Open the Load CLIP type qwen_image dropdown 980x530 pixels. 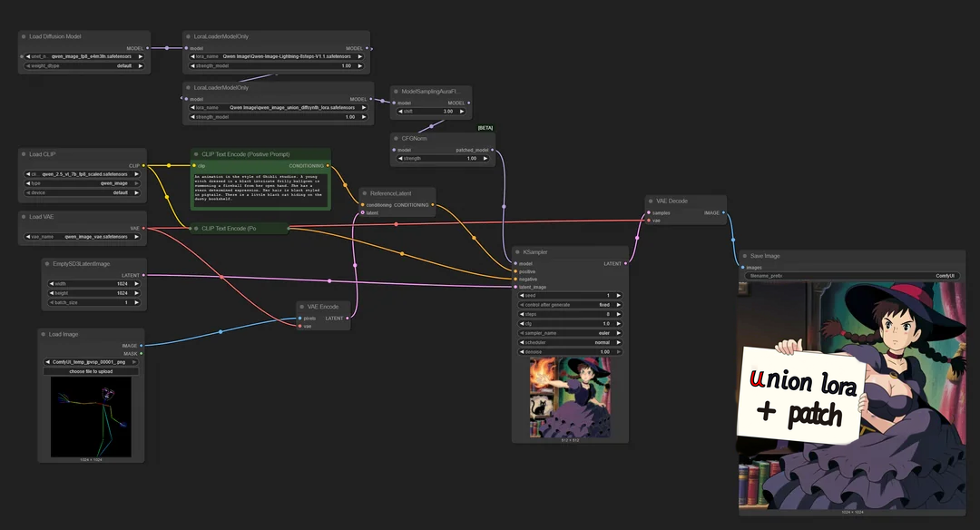(x=83, y=183)
